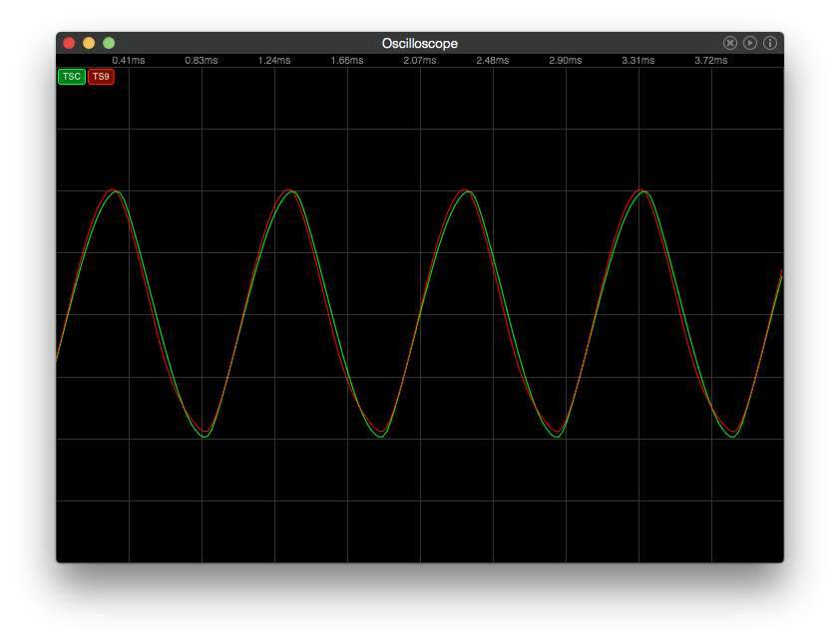Click the 2.90ms time ruler marker
This screenshot has width=840, height=643.
tap(566, 61)
